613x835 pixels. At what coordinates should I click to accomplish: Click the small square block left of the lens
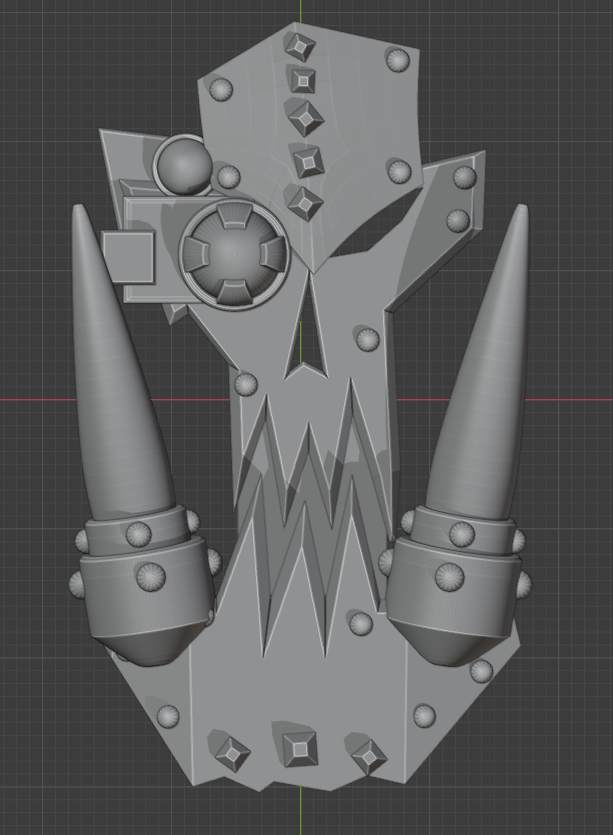click(128, 257)
